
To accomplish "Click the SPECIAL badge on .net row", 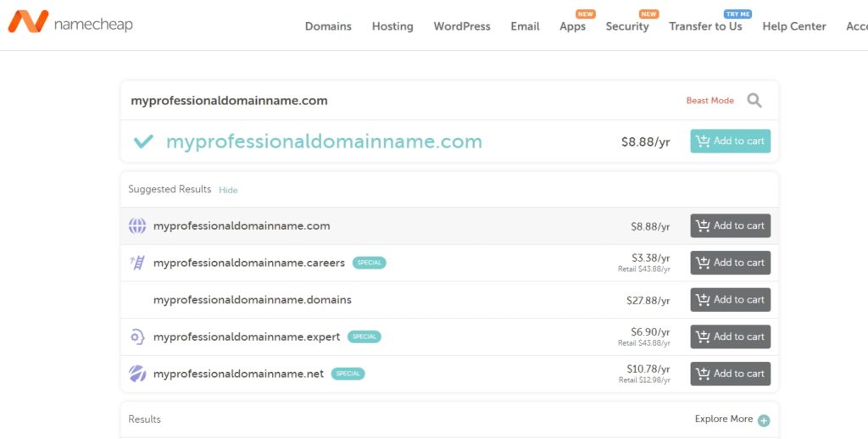I will (x=348, y=374).
